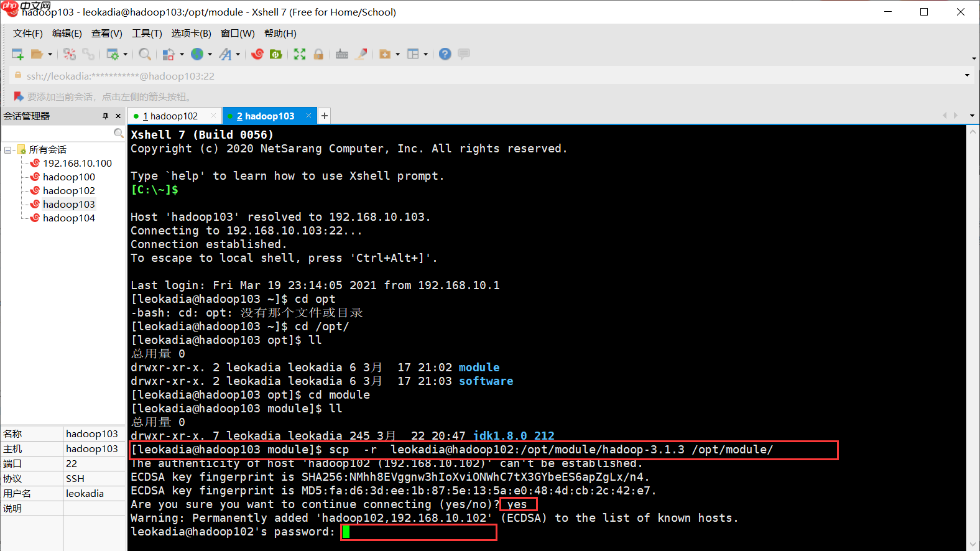Open the Xftp green toolbar icon
980x551 pixels.
click(x=276, y=54)
